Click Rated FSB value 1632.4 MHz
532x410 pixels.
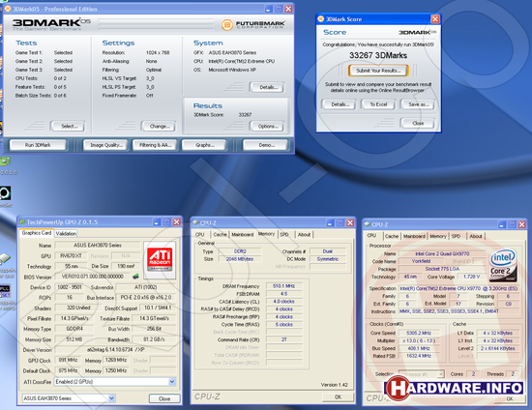coord(419,356)
